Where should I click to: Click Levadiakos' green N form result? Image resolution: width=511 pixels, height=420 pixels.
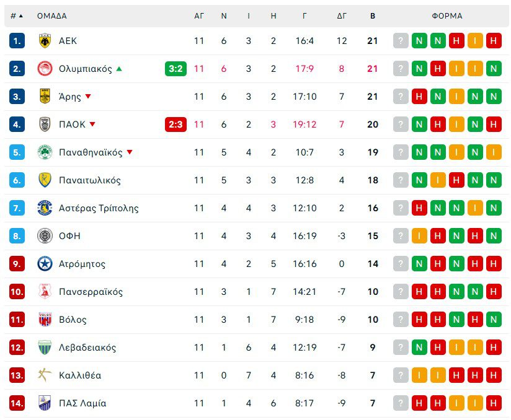click(420, 348)
